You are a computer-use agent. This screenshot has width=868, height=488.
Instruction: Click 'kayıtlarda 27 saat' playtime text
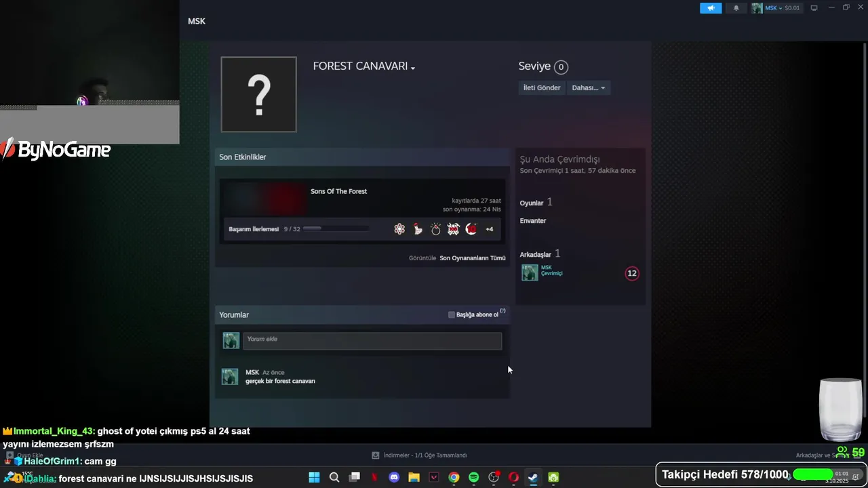(x=477, y=201)
